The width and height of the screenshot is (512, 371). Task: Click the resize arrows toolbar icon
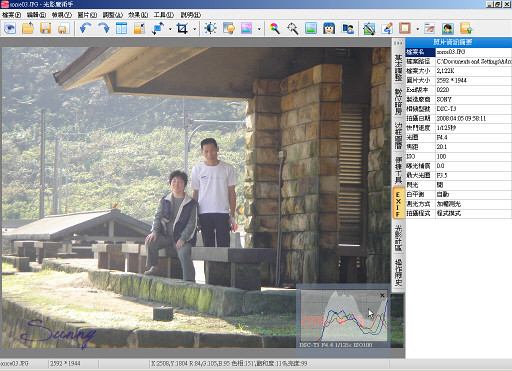point(158,28)
